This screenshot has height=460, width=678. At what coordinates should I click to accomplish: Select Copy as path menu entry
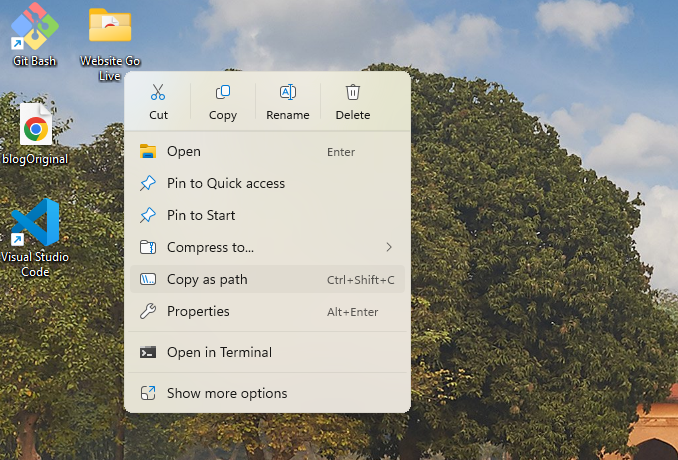pyautogui.click(x=207, y=279)
